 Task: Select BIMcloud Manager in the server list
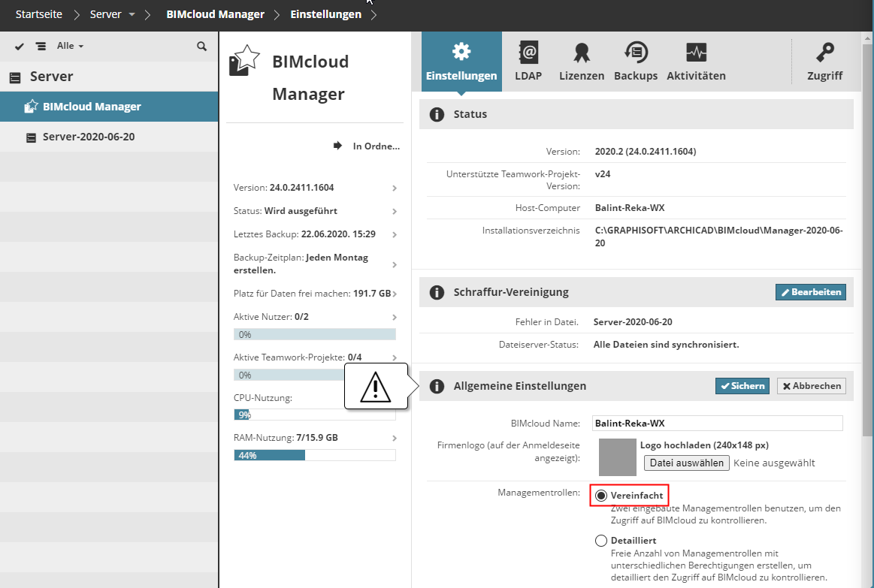(x=109, y=107)
